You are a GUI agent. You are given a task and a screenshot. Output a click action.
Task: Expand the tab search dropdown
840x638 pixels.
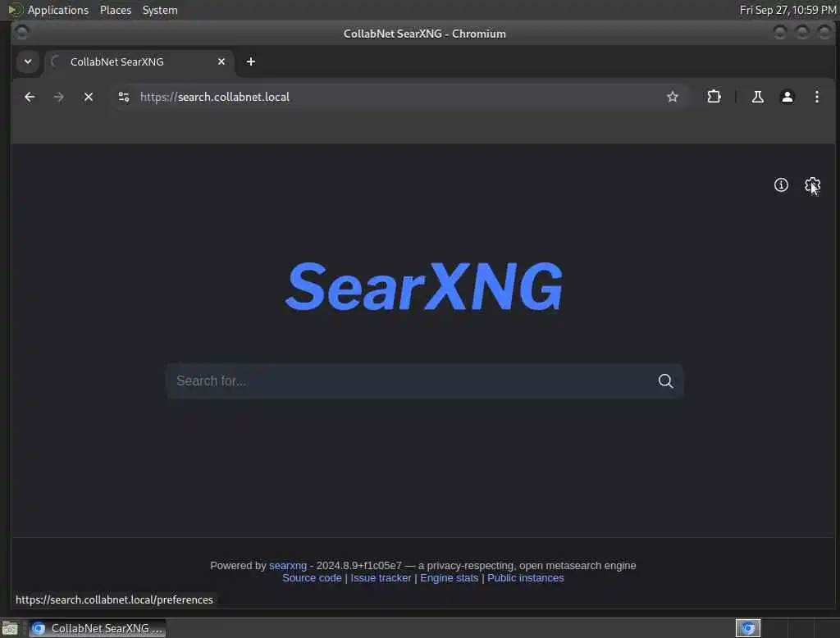pyautogui.click(x=28, y=62)
